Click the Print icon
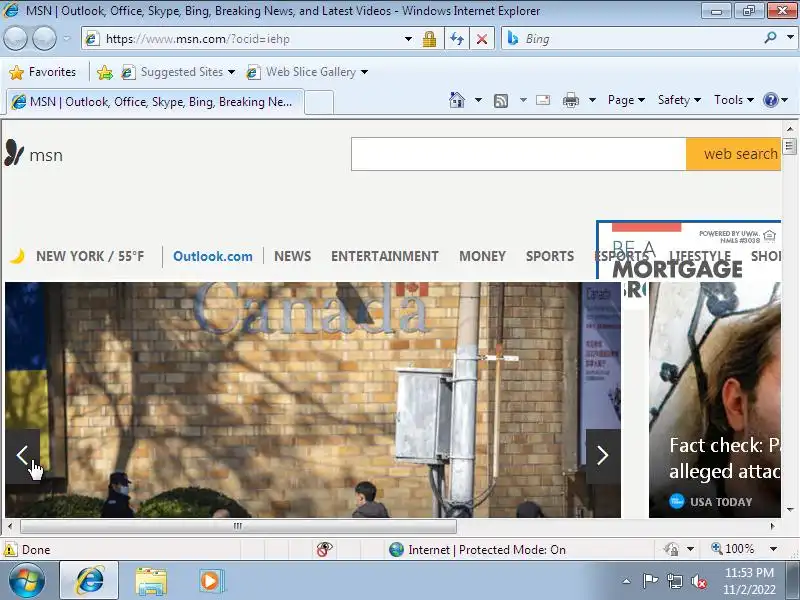Screen dimensions: 800x600 click(570, 100)
